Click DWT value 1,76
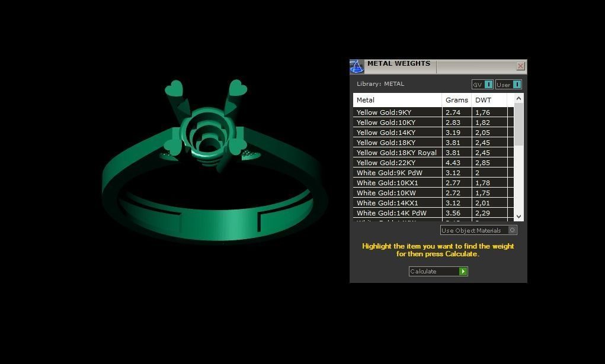 coord(483,112)
